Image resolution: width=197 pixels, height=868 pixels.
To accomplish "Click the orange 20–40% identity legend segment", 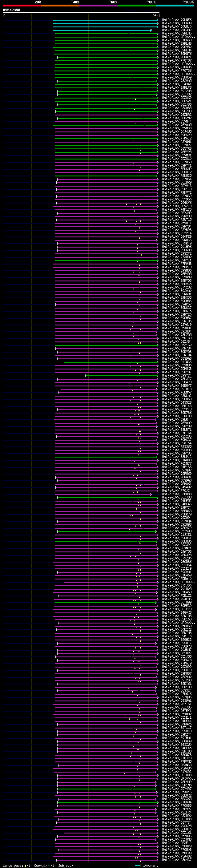I will 60,6.
